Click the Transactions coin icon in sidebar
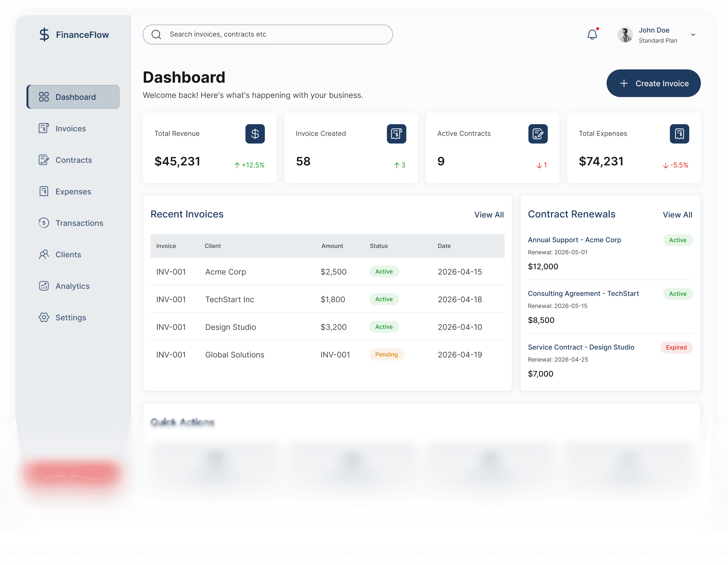 [44, 223]
